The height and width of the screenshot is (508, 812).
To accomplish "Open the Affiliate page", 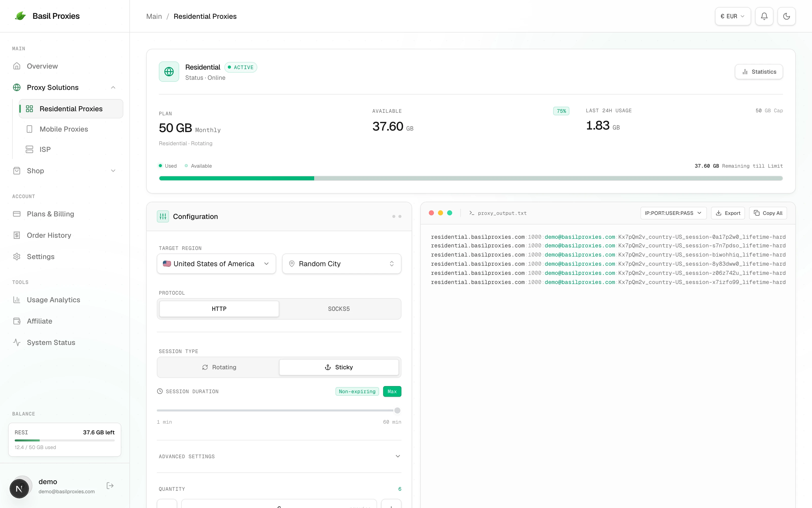I will pyautogui.click(x=65, y=321).
